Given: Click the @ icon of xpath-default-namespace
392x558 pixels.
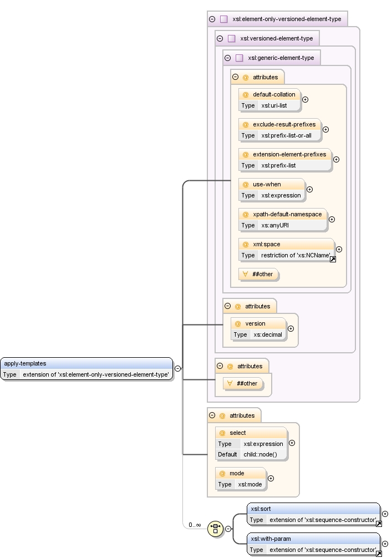Looking at the screenshot, I should click(x=246, y=214).
